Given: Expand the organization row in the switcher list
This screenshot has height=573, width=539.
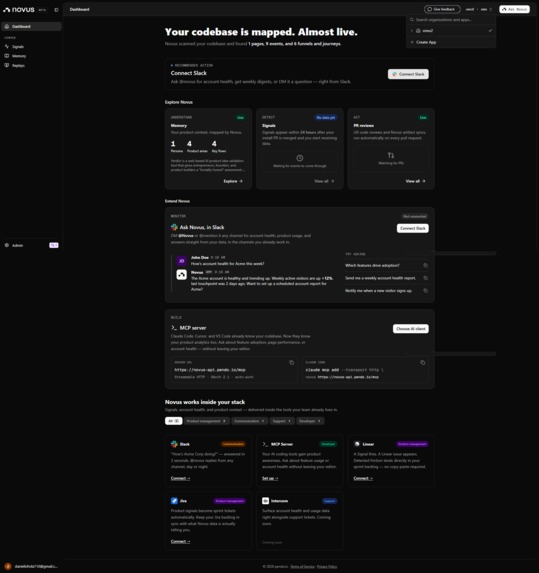Looking at the screenshot, I should [x=412, y=31].
